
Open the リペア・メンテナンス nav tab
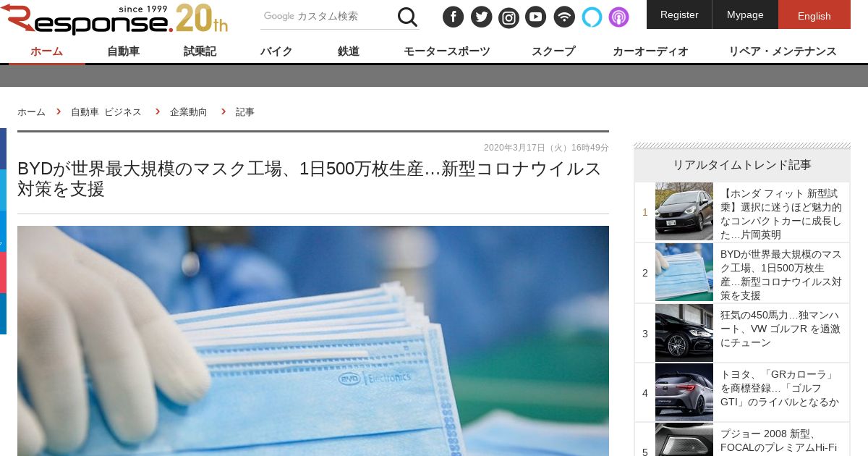(x=783, y=51)
